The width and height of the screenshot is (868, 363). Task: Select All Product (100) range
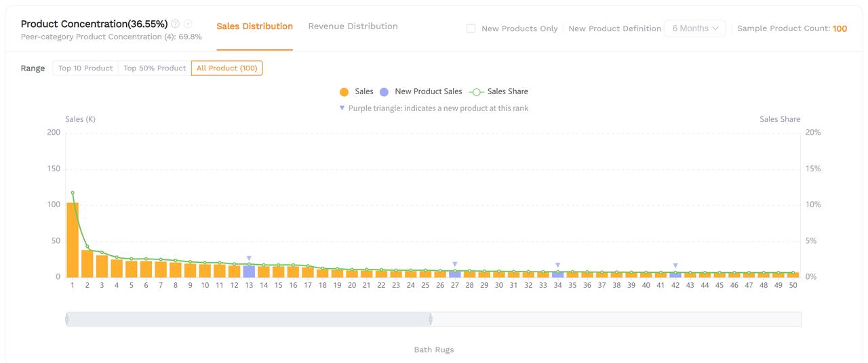click(x=227, y=68)
